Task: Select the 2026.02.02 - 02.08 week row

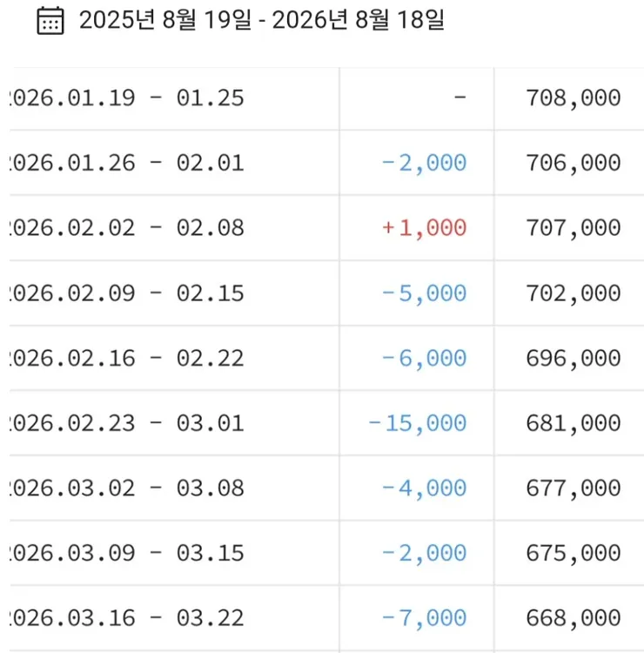Action: [x=327, y=228]
